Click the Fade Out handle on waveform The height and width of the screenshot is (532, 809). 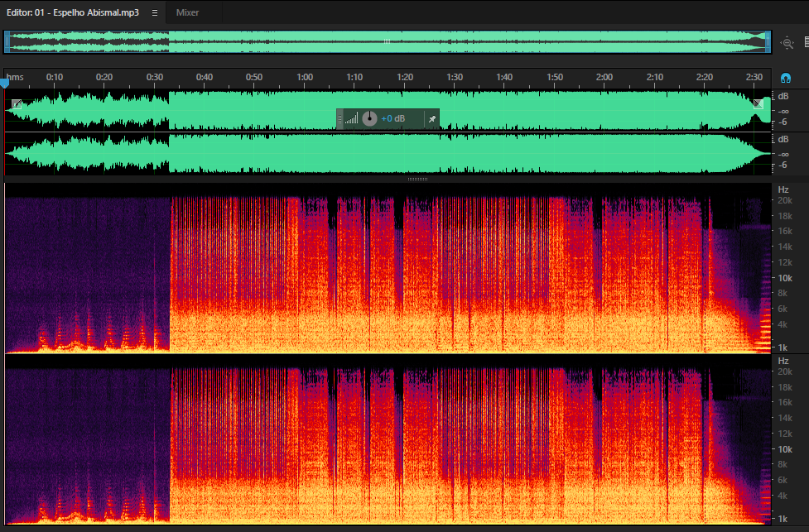pyautogui.click(x=758, y=103)
